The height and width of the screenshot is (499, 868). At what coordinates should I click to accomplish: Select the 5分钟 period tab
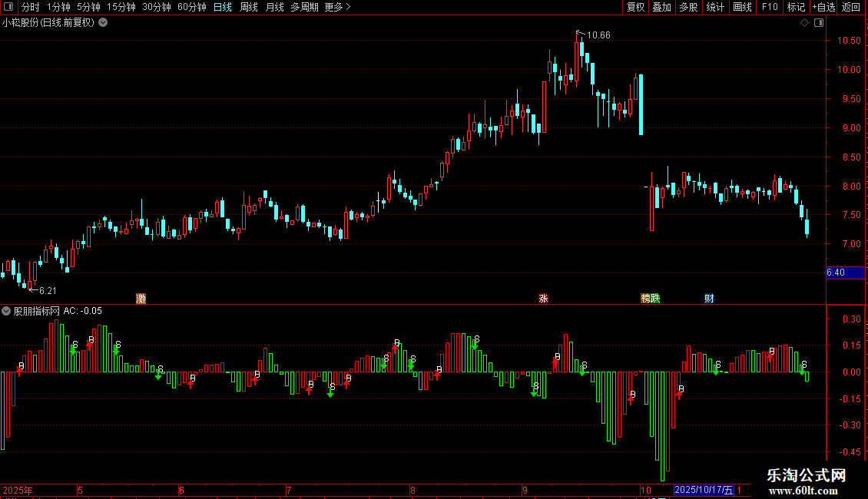coord(88,7)
